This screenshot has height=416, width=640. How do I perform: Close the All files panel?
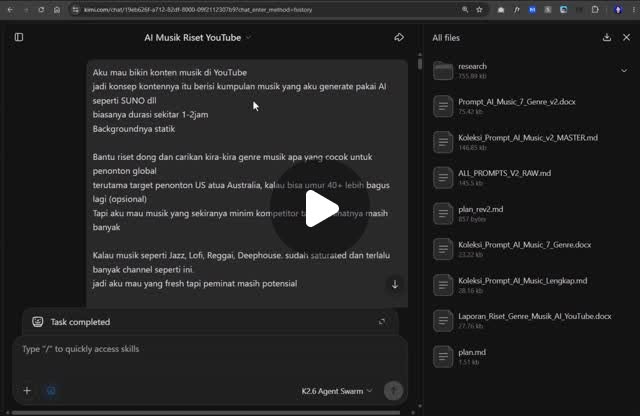click(627, 38)
